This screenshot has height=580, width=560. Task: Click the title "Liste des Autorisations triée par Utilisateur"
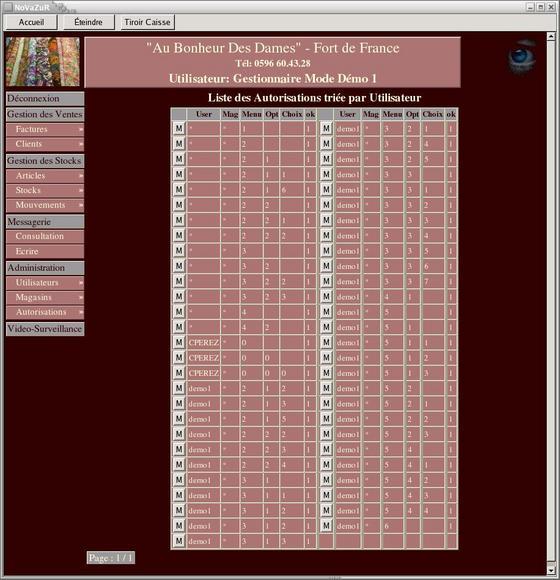pos(314,98)
